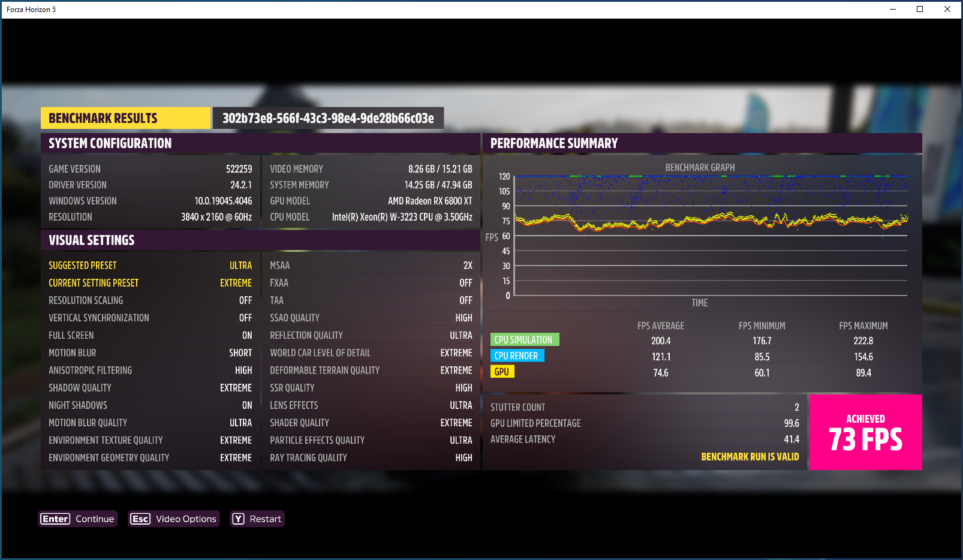Click the Shader Quality row
Image resolution: width=963 pixels, height=560 pixels.
point(371,423)
